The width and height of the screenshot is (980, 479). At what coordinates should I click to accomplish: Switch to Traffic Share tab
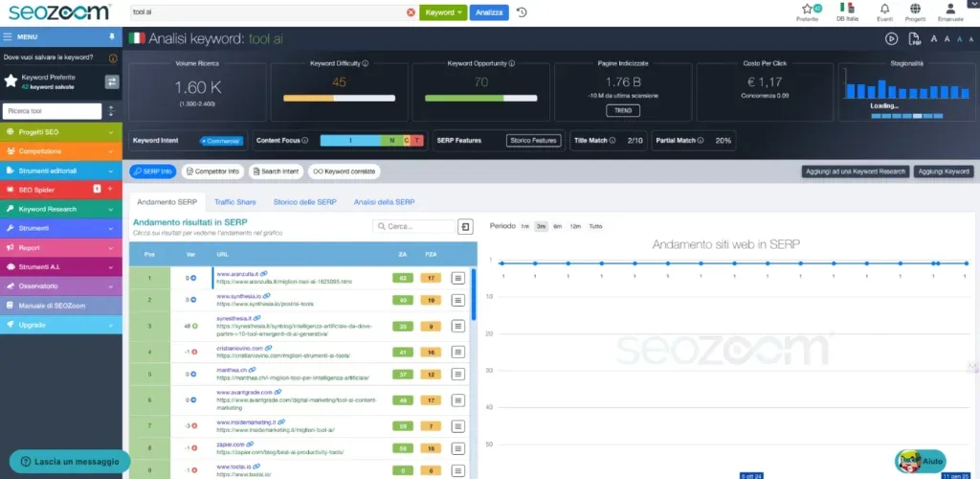click(235, 202)
